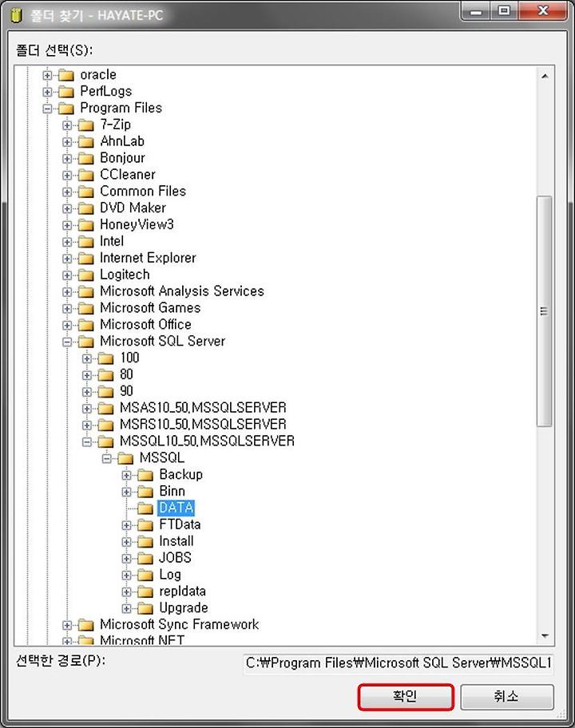The image size is (575, 728).
Task: Minimize the HAYATE-PC dialog window
Action: tap(476, 10)
